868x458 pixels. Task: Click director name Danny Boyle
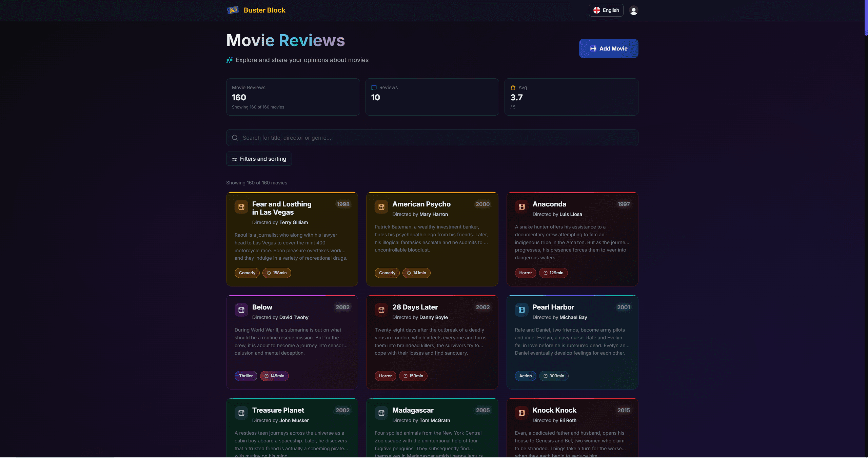click(434, 317)
